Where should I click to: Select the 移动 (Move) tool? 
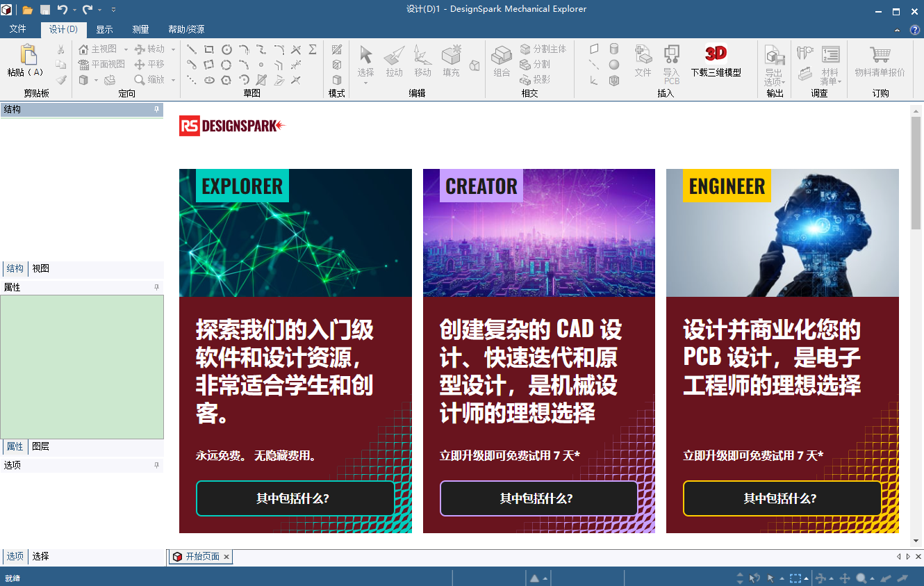point(422,56)
